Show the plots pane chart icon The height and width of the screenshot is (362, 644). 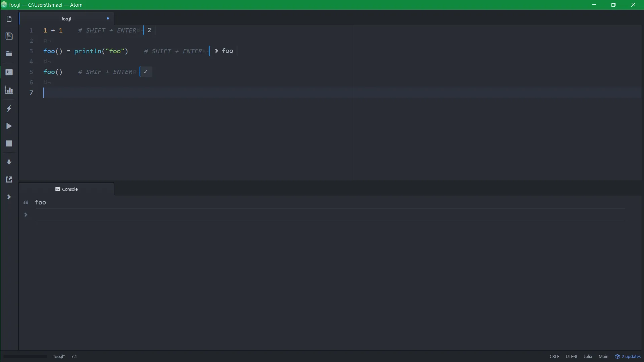click(x=9, y=90)
